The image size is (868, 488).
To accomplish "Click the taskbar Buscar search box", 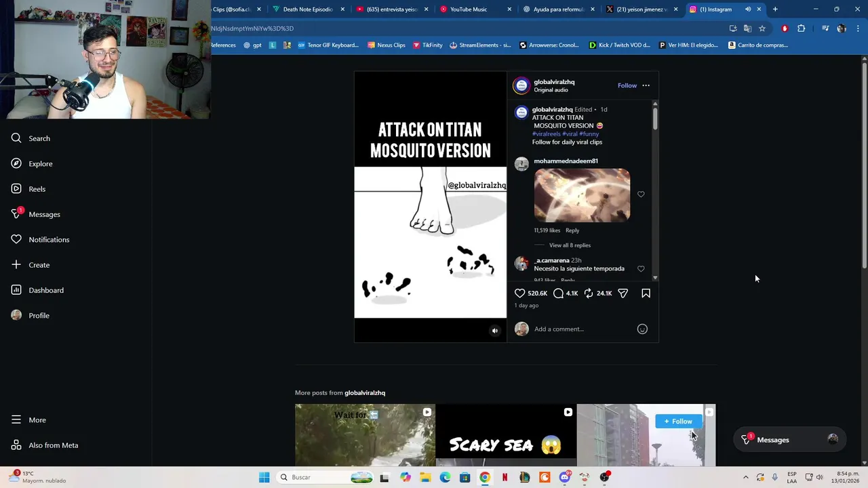I will (x=323, y=477).
